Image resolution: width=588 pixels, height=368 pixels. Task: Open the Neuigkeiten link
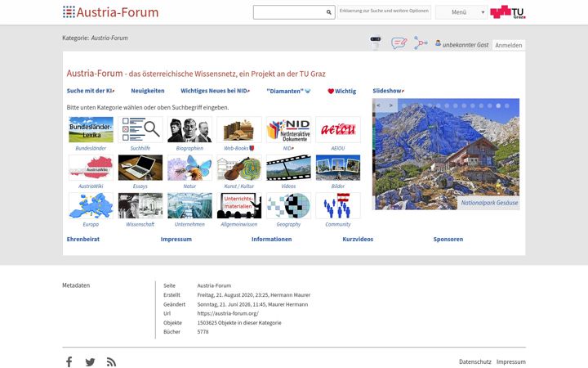148,91
